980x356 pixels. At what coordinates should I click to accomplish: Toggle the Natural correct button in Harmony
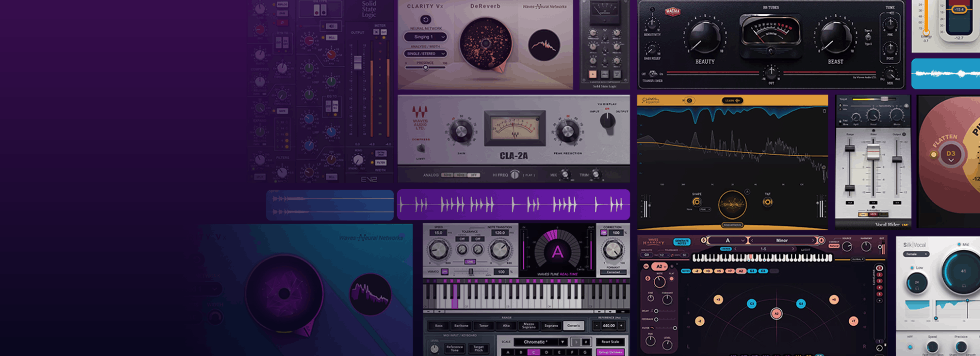pyautogui.click(x=834, y=246)
